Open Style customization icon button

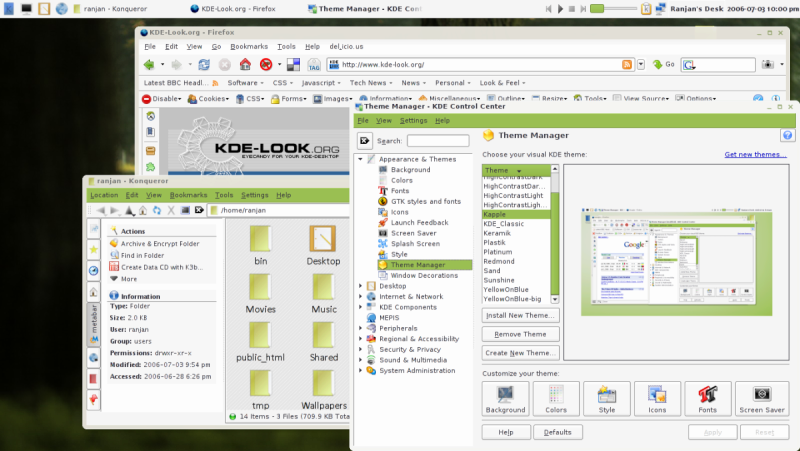point(607,398)
